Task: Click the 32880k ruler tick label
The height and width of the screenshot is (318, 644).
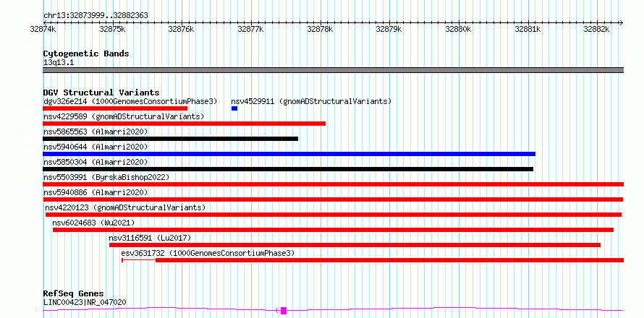Action: click(x=458, y=30)
